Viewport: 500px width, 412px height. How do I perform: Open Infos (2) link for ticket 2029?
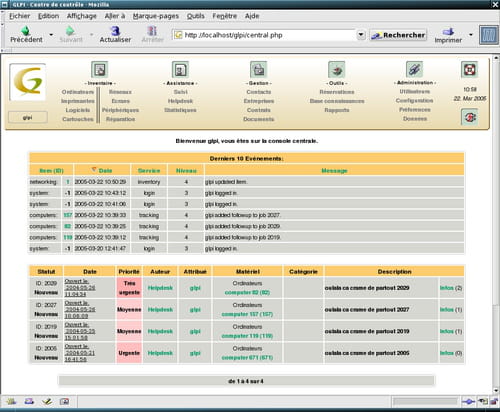[451, 288]
